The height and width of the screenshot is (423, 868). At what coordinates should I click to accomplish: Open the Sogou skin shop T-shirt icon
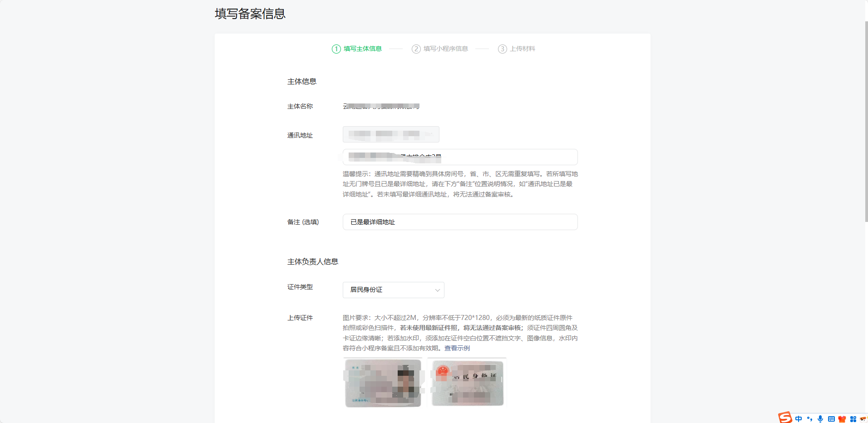coord(843,418)
